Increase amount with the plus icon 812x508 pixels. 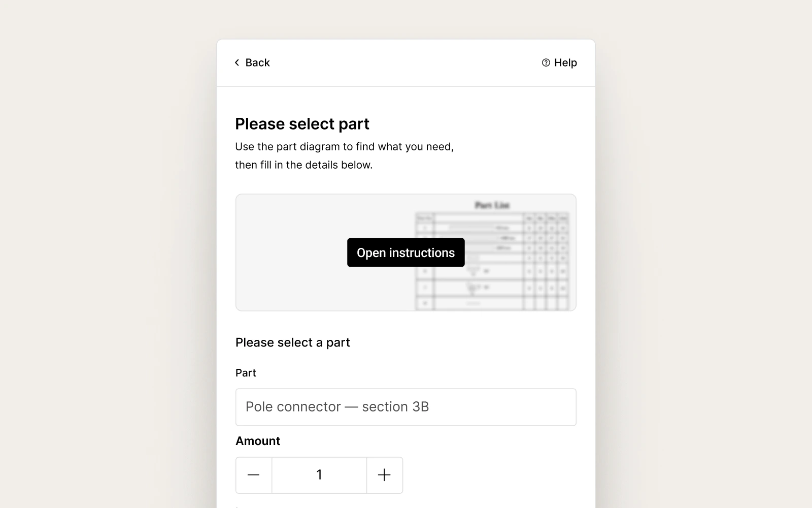(384, 475)
